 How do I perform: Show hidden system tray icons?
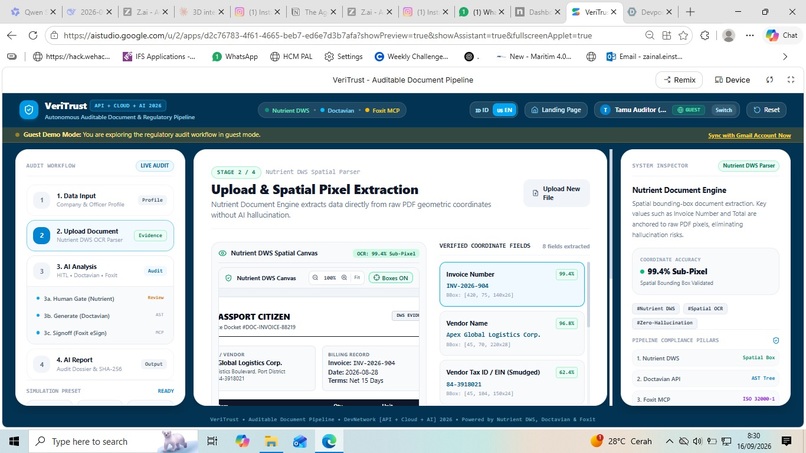coord(669,441)
